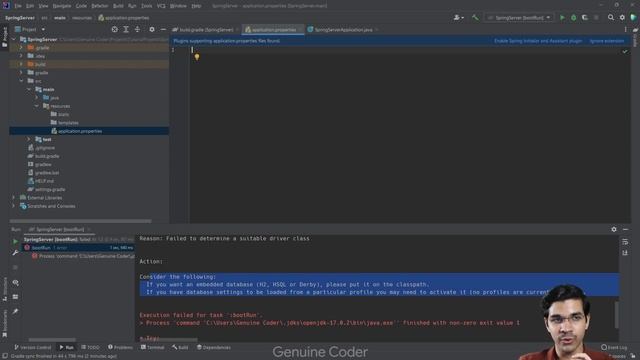Image resolution: width=640 pixels, height=360 pixels.
Task: Run the SpringServer bootRun configuration
Action: tap(562, 18)
